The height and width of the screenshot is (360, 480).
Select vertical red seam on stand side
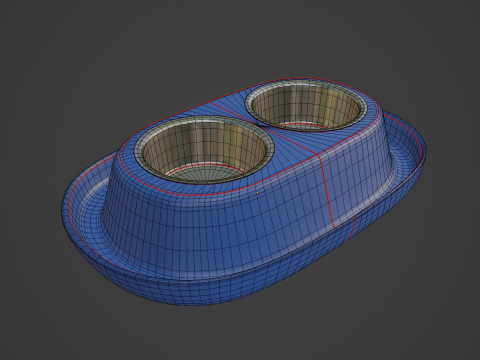click(x=327, y=191)
